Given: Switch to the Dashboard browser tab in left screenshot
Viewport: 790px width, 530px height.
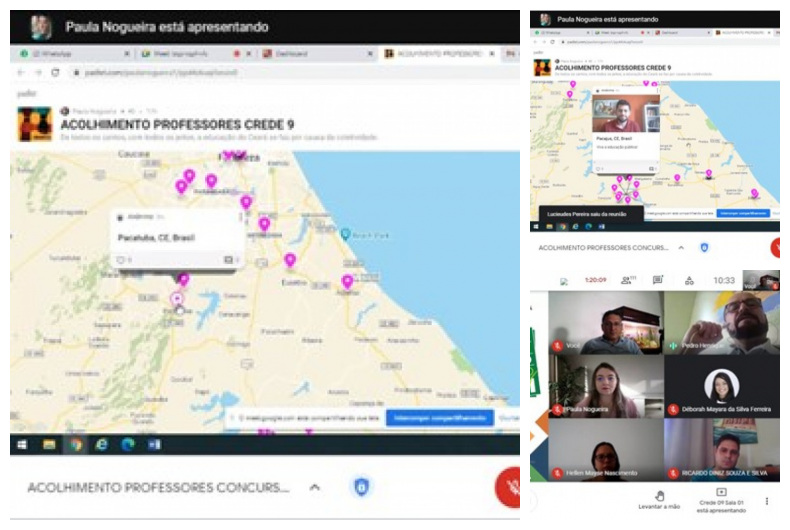Looking at the screenshot, I should tap(290, 54).
